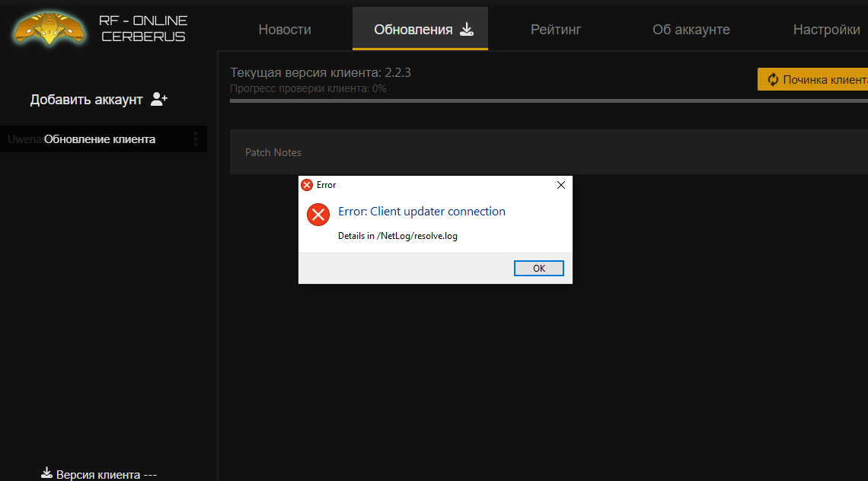This screenshot has width=868, height=481.
Task: Select the Обновление клиента account entry in sidebar
Action: [99, 139]
